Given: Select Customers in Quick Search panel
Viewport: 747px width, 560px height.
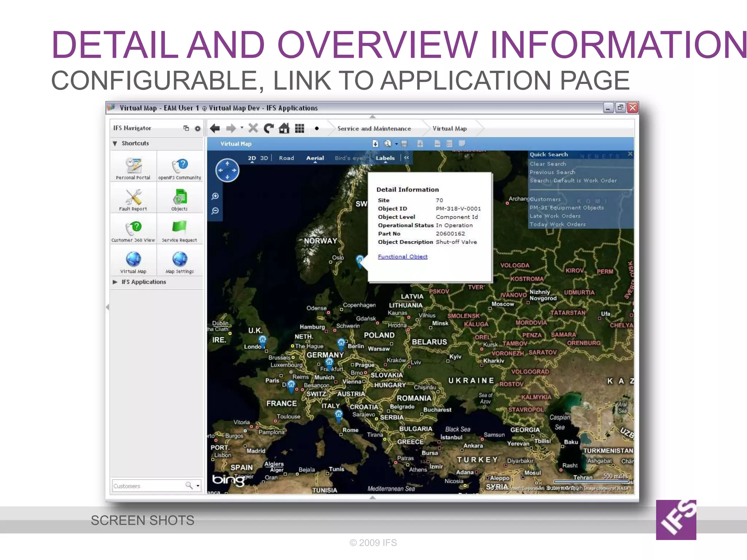Looking at the screenshot, I should coord(545,199).
